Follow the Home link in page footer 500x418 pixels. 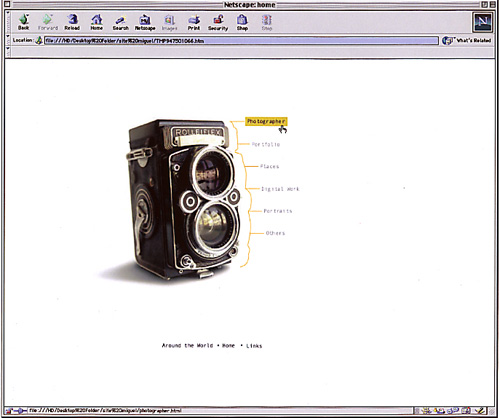(228, 346)
